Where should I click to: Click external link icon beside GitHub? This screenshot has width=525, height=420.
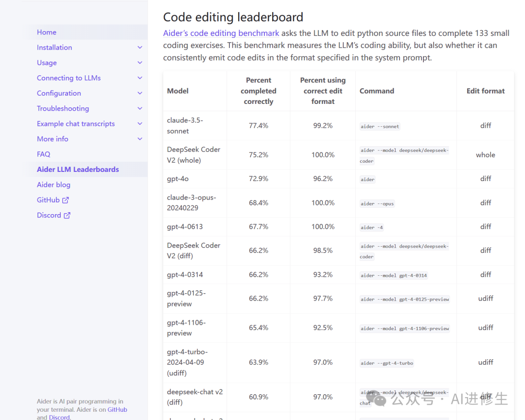(x=66, y=200)
